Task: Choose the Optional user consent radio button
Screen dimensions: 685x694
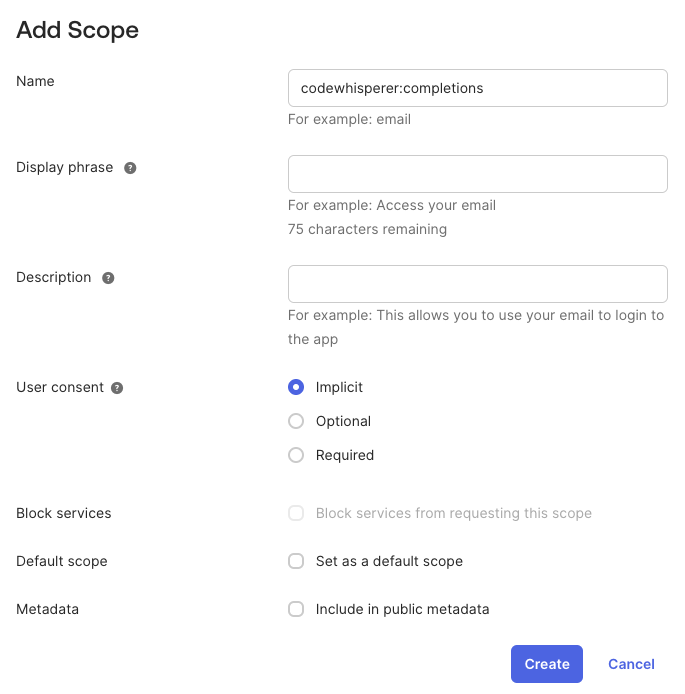Action: click(296, 421)
